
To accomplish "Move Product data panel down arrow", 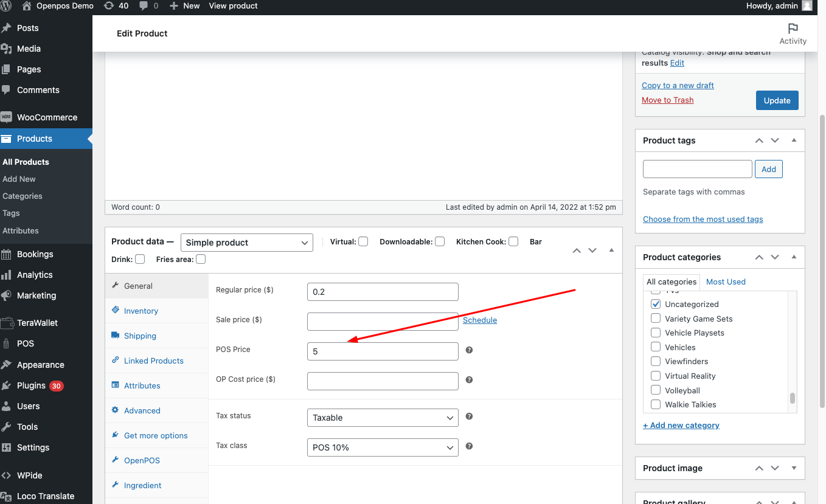I will (x=592, y=250).
